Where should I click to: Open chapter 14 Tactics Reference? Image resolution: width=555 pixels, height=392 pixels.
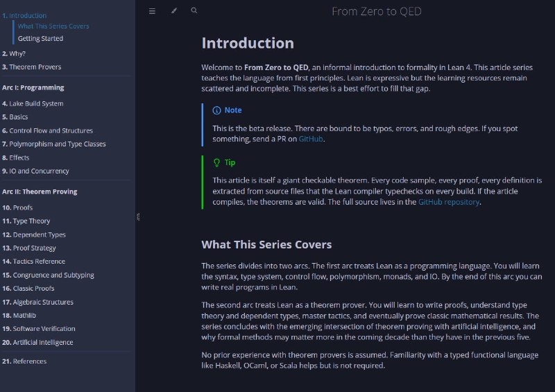tap(33, 262)
